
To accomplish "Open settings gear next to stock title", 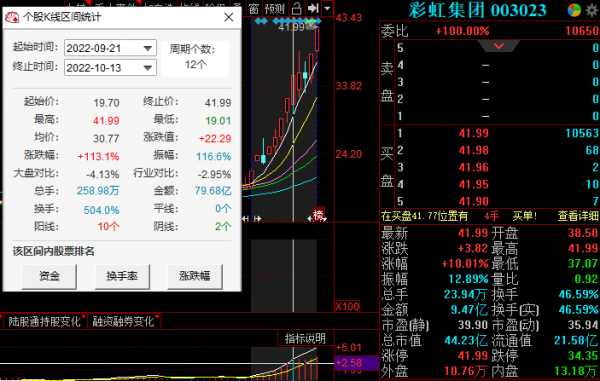I will tap(592, 10).
